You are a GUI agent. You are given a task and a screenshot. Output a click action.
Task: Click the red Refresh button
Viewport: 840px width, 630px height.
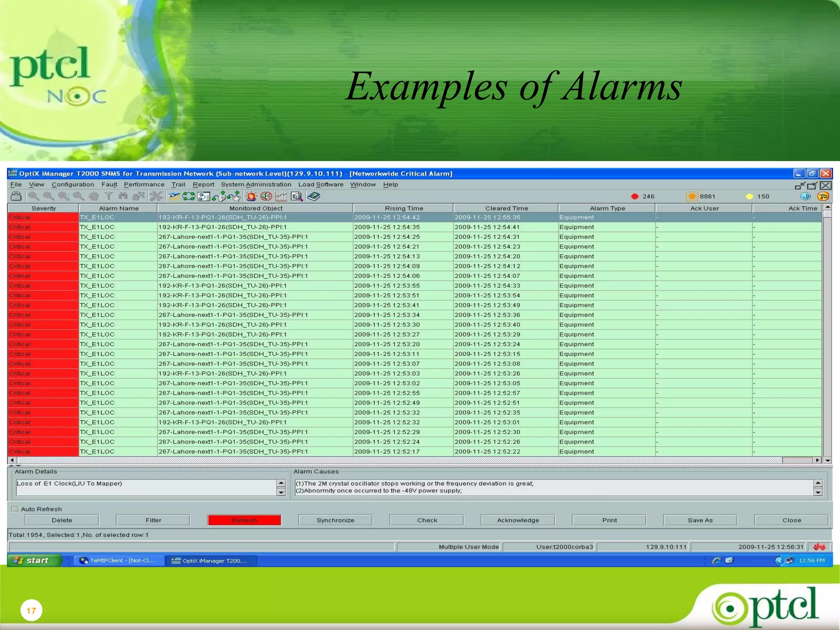click(x=244, y=520)
